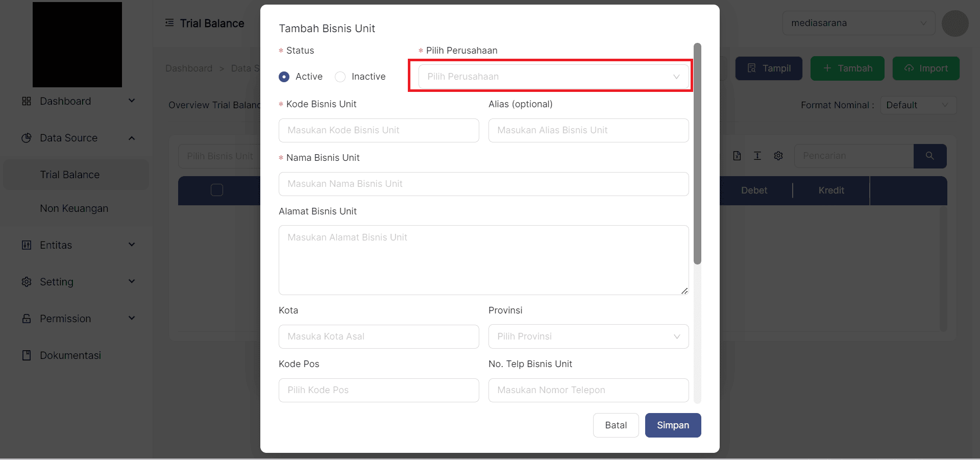Expand the mediasarana company selector
This screenshot has height=460, width=980.
(x=858, y=23)
